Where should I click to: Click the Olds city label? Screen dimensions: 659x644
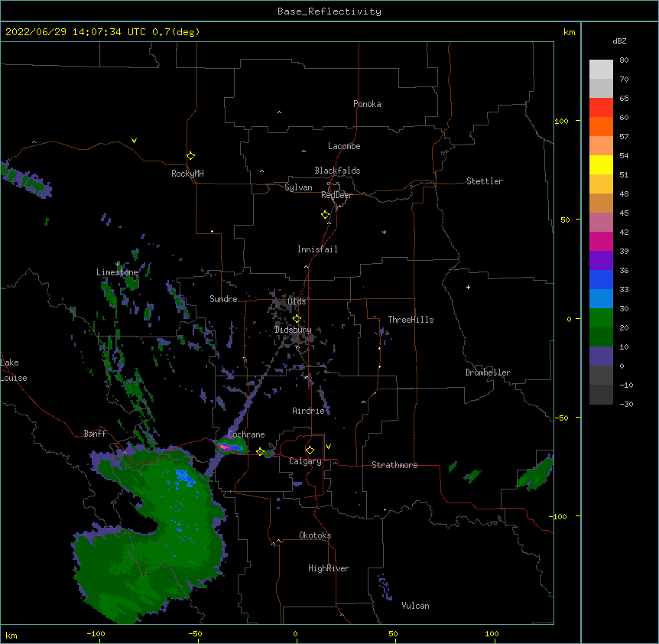pos(297,301)
